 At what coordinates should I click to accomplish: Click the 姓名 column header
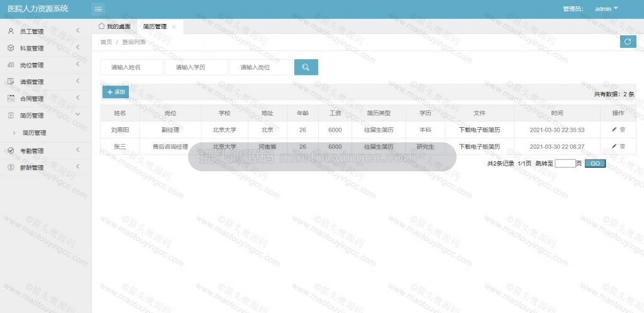point(120,113)
